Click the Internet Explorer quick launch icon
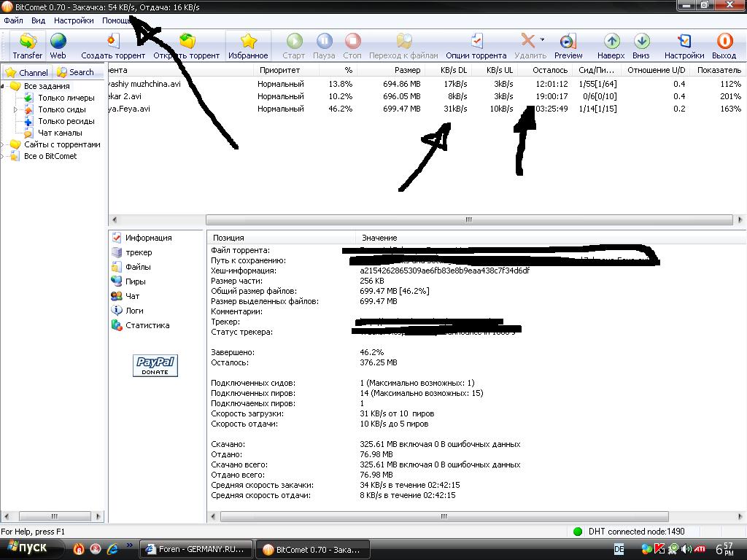 pyautogui.click(x=113, y=549)
